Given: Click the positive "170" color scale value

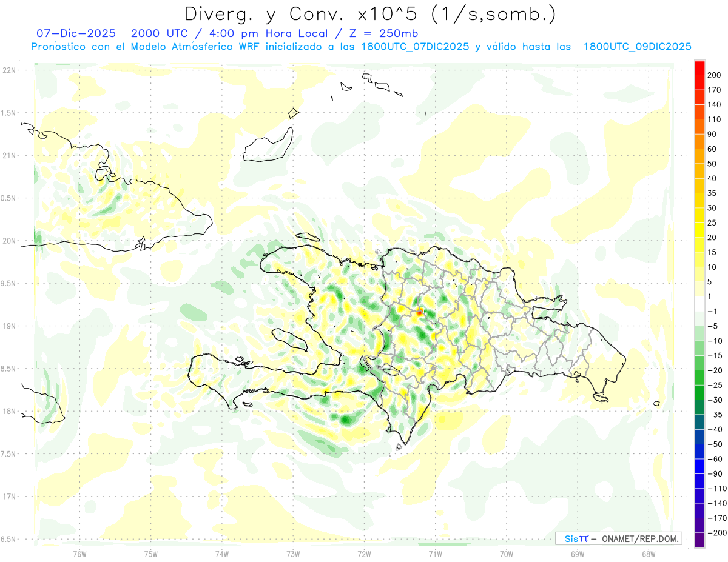Looking at the screenshot, I should click(x=715, y=90).
